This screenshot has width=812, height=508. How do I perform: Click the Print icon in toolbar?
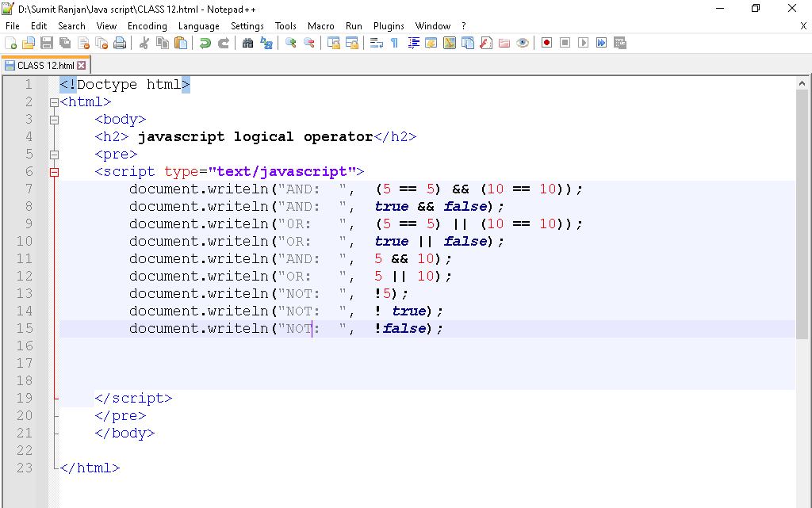120,43
